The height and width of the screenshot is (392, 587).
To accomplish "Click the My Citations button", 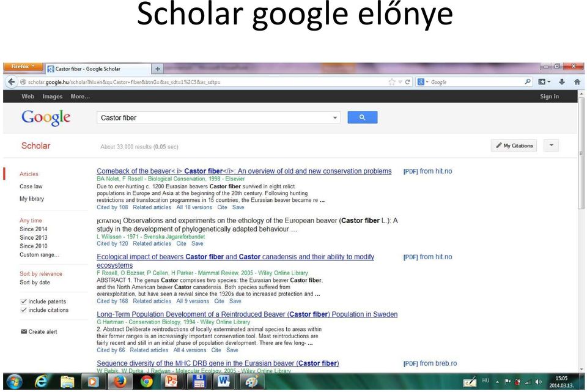I will coord(514,146).
